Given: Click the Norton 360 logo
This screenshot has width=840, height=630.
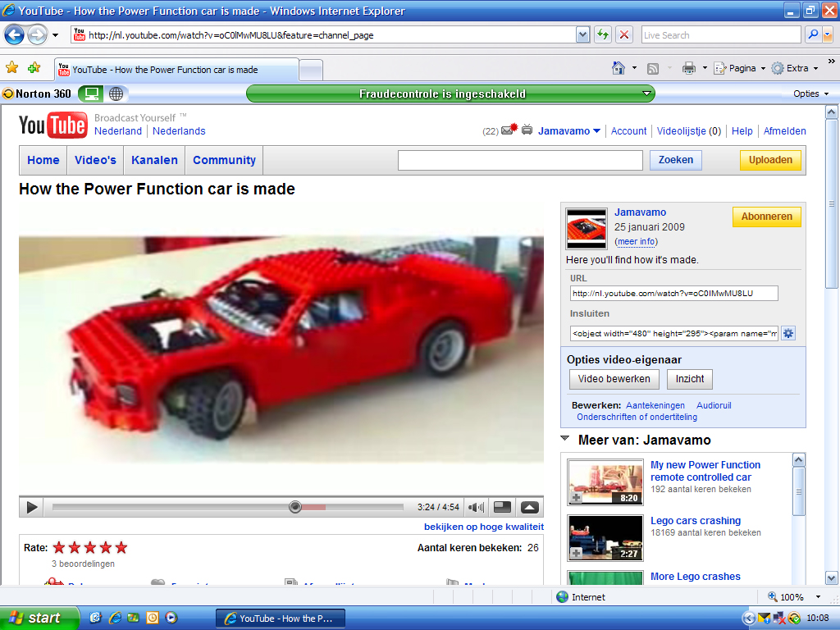Looking at the screenshot, I should click(36, 94).
